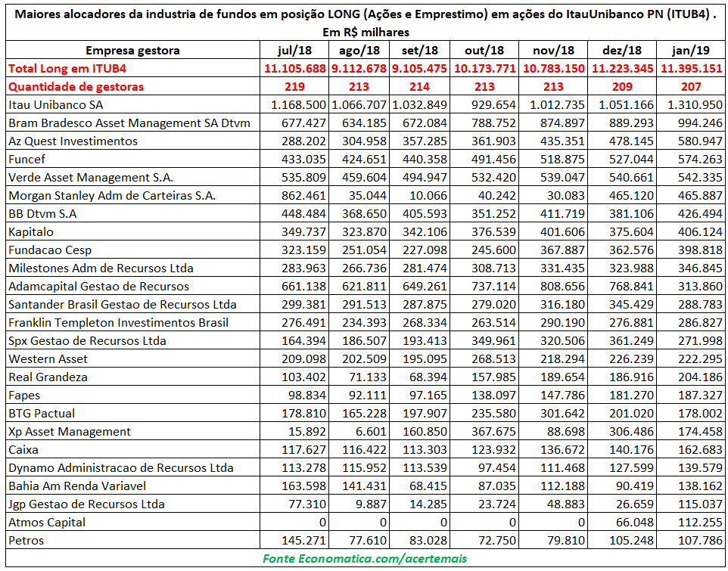The height and width of the screenshot is (571, 728).
Task: Select the Az Quest Investimentos row name
Action: click(x=73, y=141)
